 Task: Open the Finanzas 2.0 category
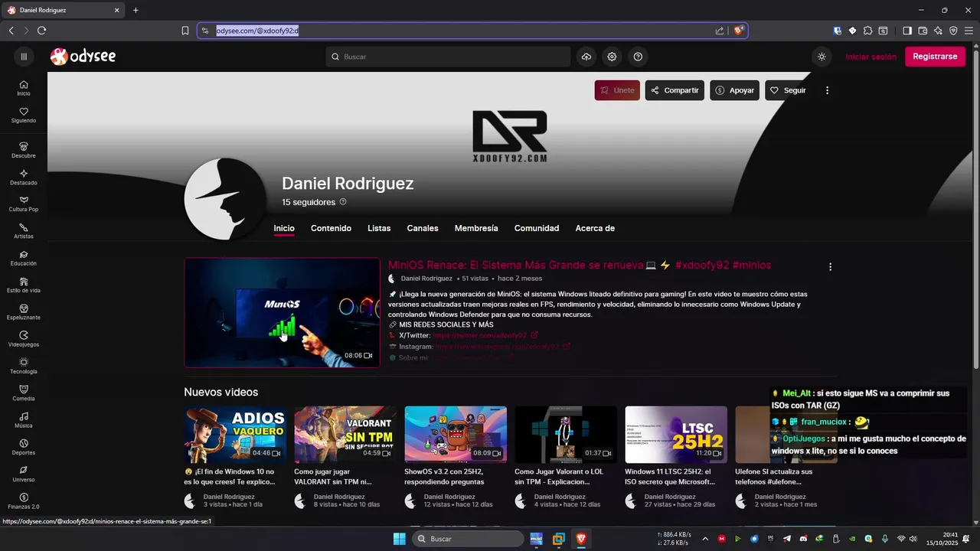pos(24,501)
